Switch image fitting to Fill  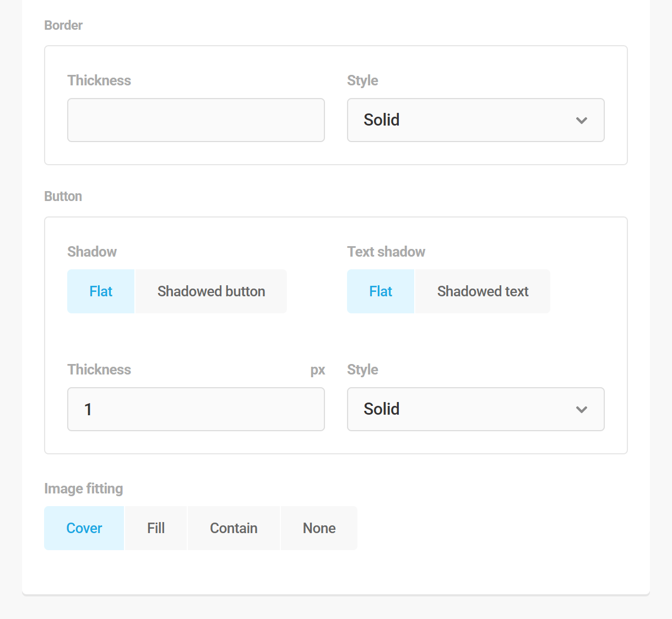(156, 528)
